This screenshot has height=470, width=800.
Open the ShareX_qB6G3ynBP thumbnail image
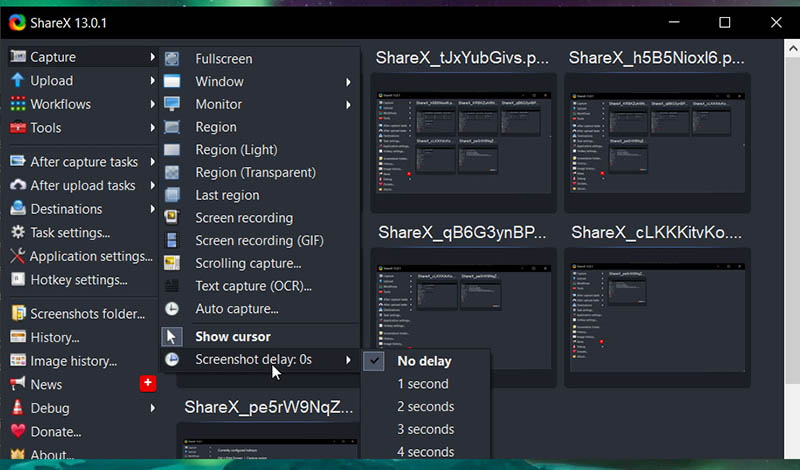click(x=463, y=317)
